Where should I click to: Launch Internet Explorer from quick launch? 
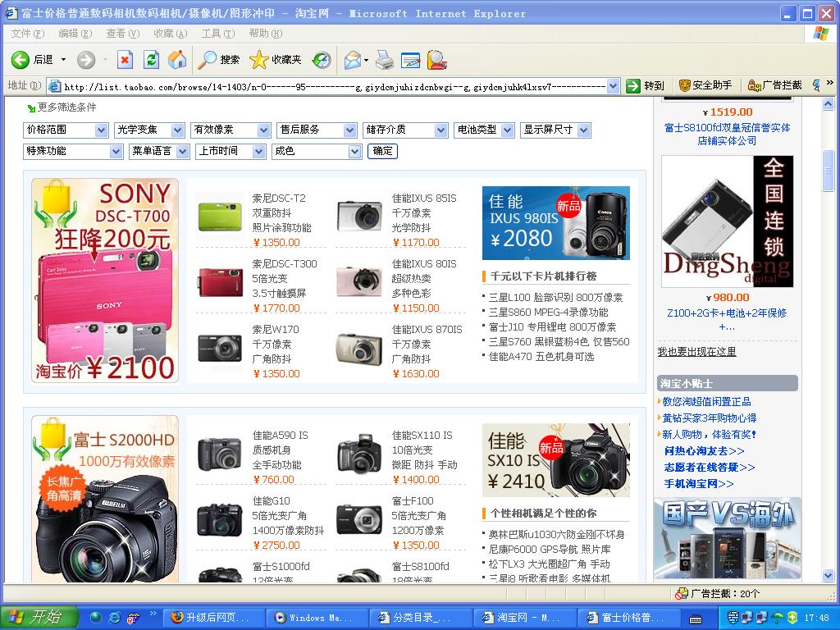[114, 618]
